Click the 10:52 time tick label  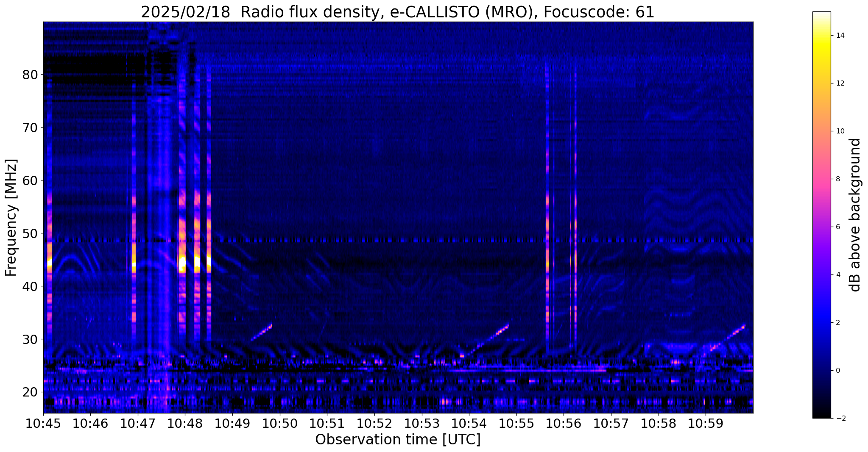(374, 424)
